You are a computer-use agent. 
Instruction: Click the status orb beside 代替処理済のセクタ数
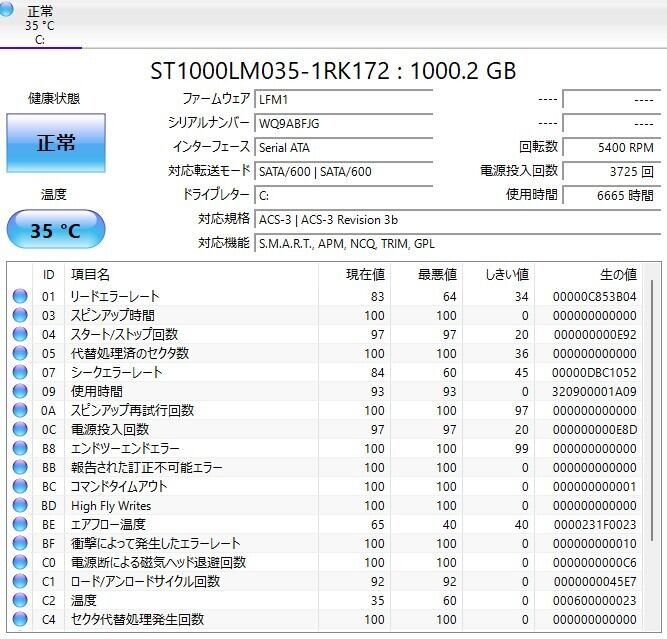20,354
